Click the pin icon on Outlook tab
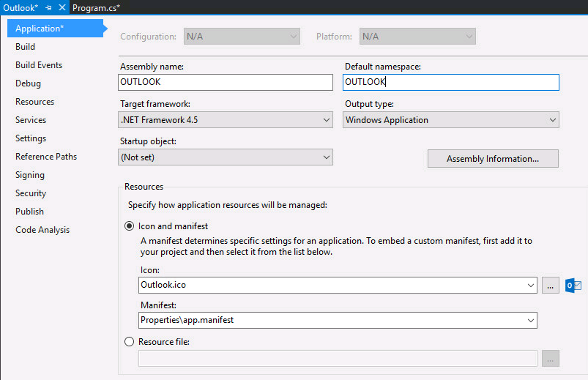The width and height of the screenshot is (588, 380). tap(49, 7)
